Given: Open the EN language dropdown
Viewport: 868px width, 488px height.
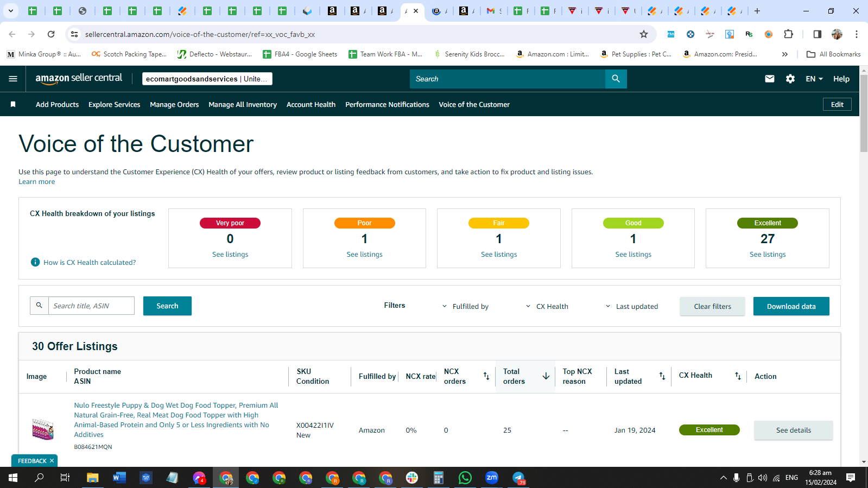Looking at the screenshot, I should click(814, 79).
